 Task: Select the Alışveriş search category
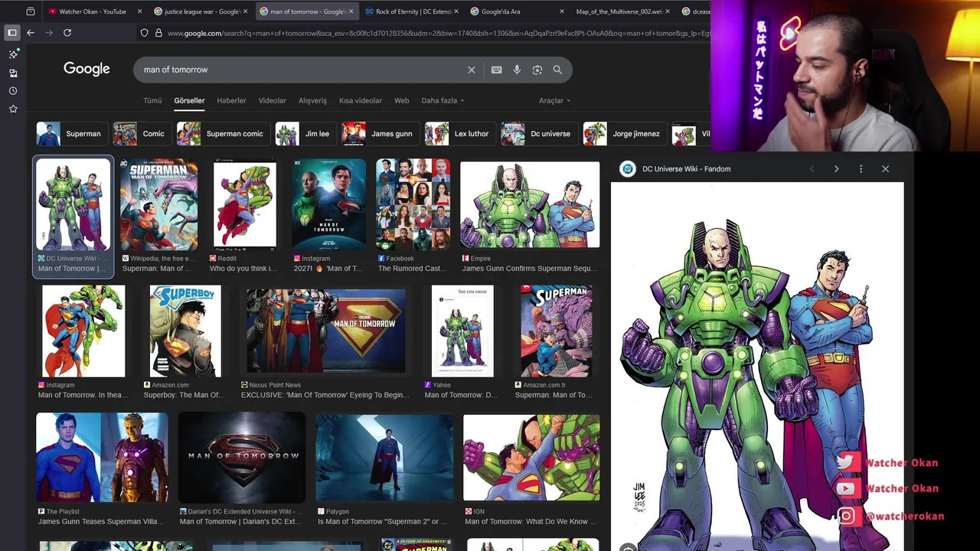(x=312, y=100)
